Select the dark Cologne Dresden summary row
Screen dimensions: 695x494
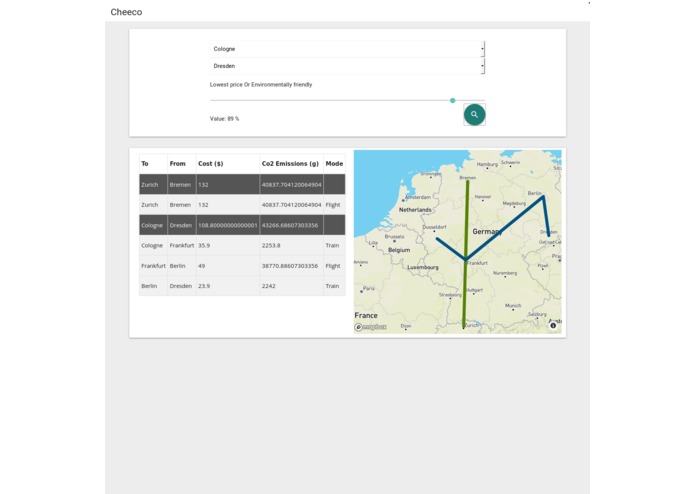tap(242, 225)
